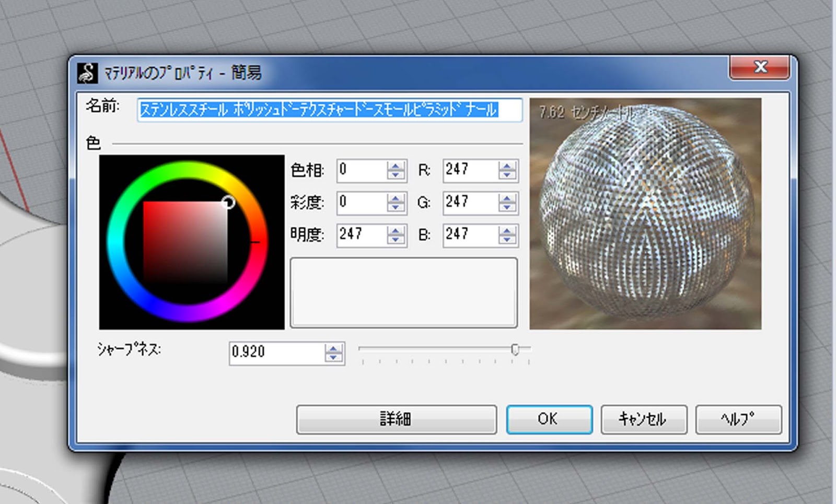Click the 彩度 (saturation) value field
This screenshot has height=504, width=836.
pyautogui.click(x=363, y=203)
